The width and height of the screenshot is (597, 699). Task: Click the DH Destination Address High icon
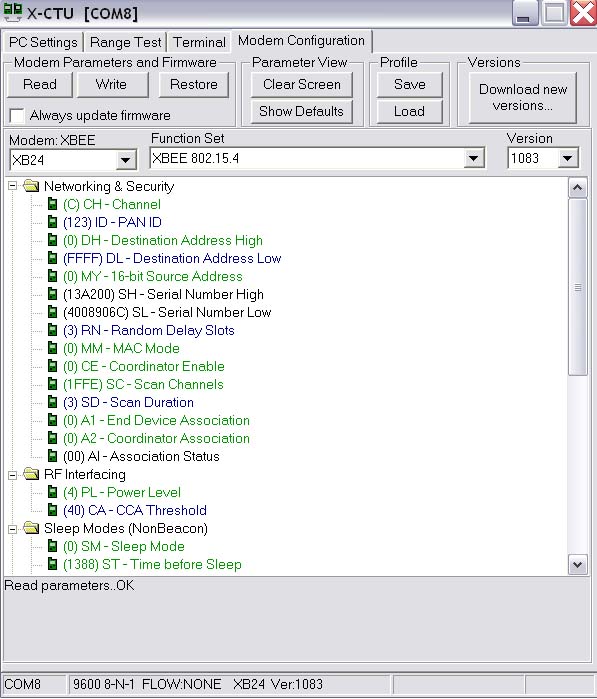click(53, 240)
